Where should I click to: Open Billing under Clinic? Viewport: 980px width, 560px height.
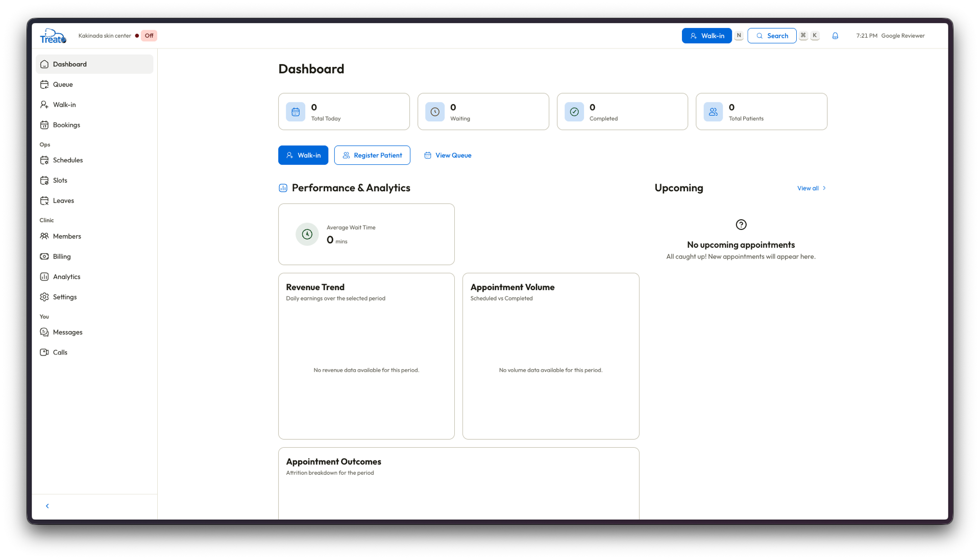coord(94,257)
